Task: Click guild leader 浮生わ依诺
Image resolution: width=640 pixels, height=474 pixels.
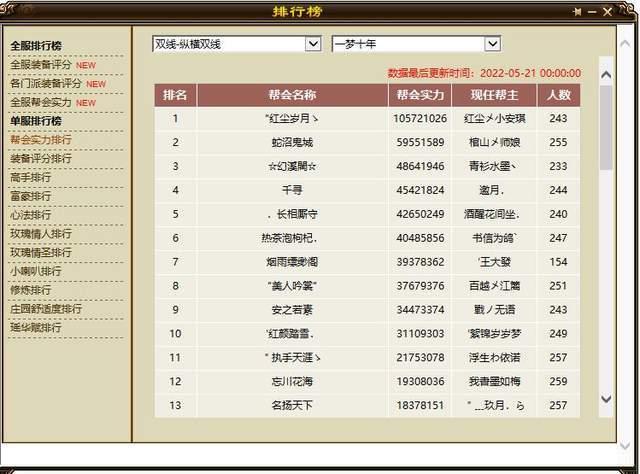Action: 494,358
